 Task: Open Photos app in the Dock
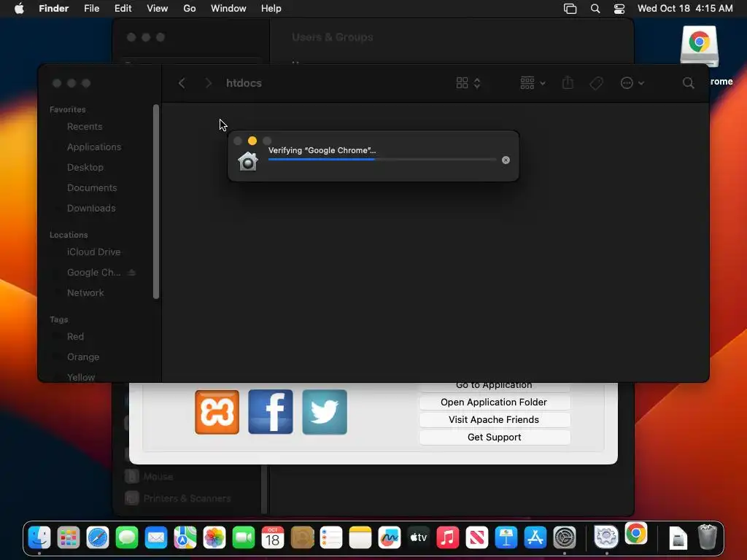(214, 537)
